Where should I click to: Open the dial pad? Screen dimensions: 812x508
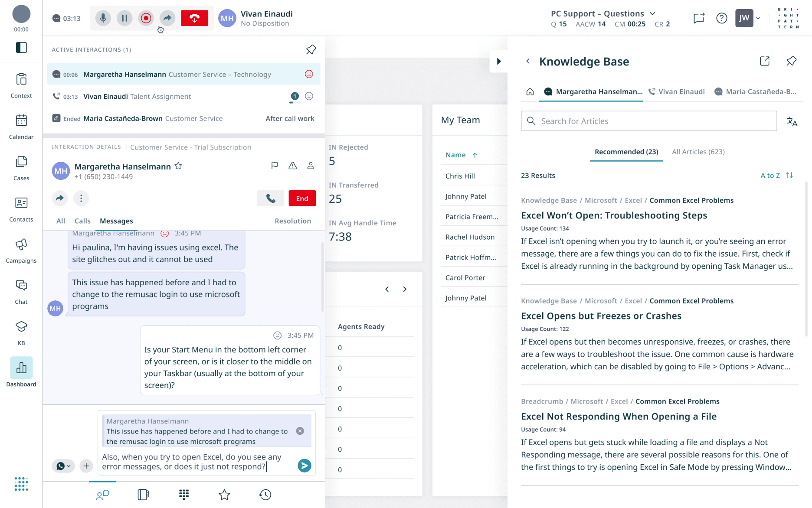[x=184, y=495]
